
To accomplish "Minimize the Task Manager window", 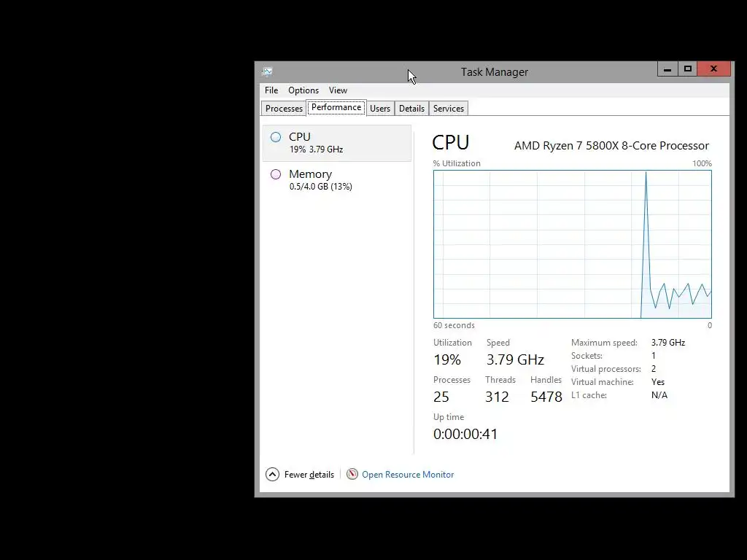I will tap(667, 69).
